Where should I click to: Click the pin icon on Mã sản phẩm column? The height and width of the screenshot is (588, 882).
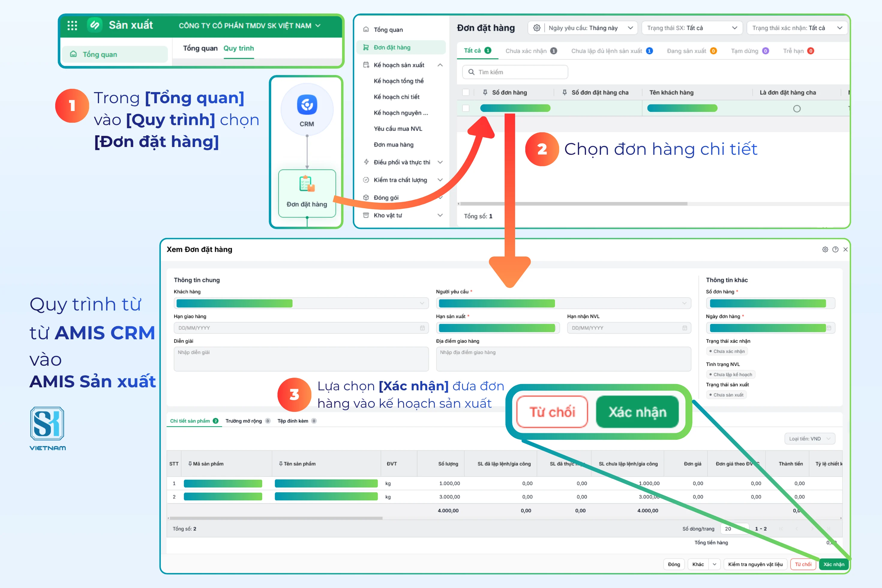pyautogui.click(x=190, y=464)
